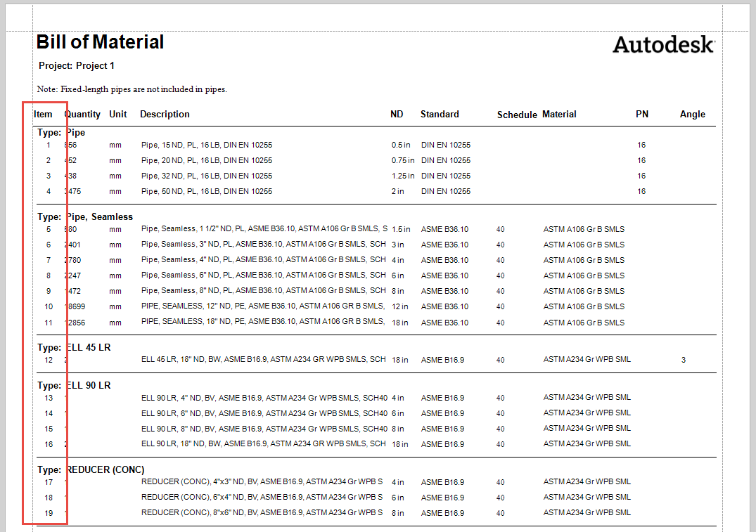Click the 'ELL 90 LR, 4" ND' description
Image resolution: width=756 pixels, height=532 pixels.
point(264,398)
